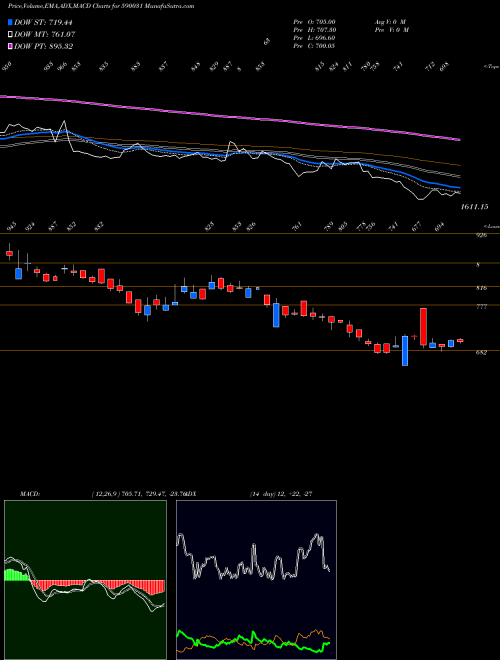
Task: Click the MACD (12,26,9) parameter values
Action: point(138,494)
